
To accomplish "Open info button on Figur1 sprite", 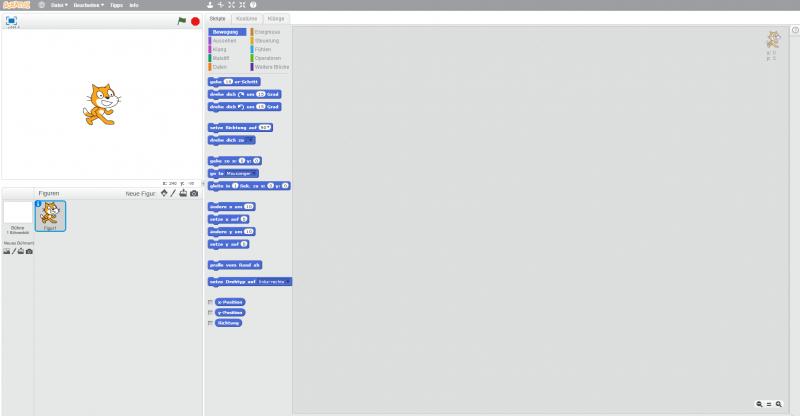I will pyautogui.click(x=38, y=204).
